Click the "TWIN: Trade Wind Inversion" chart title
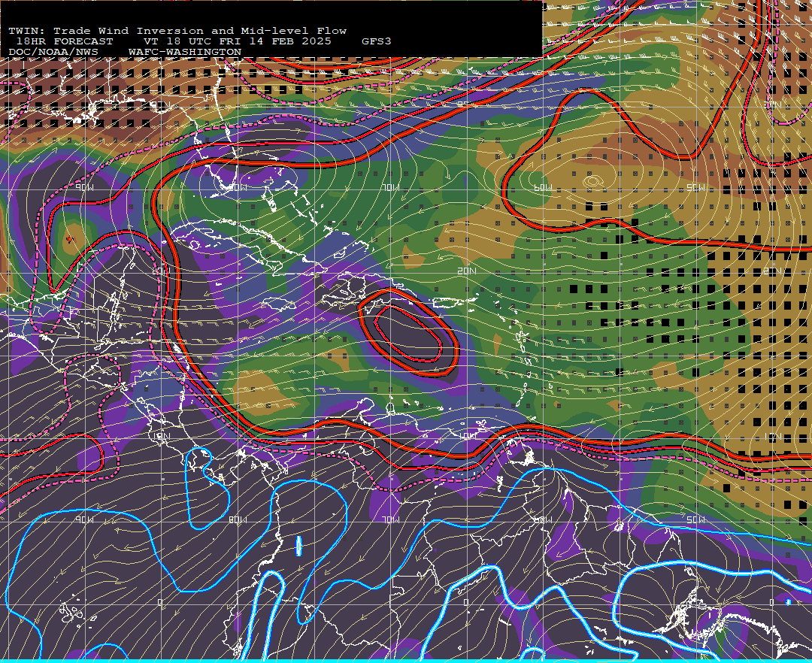The width and height of the screenshot is (812, 663). [x=106, y=31]
